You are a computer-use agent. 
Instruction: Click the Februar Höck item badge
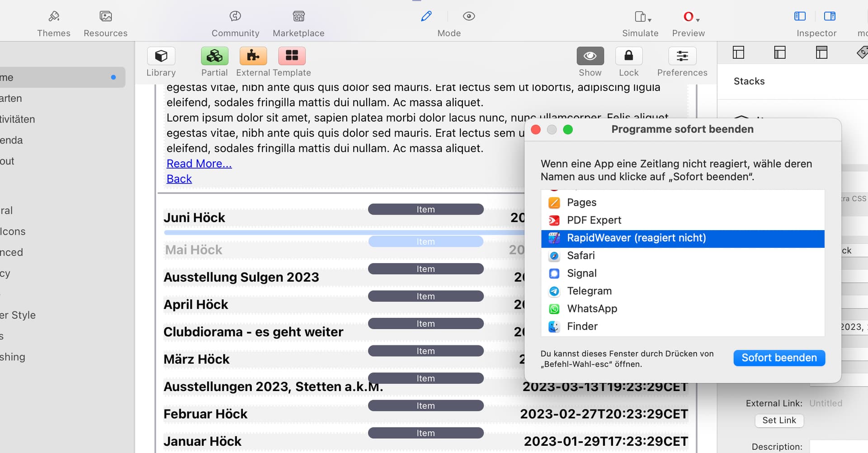coord(425,406)
